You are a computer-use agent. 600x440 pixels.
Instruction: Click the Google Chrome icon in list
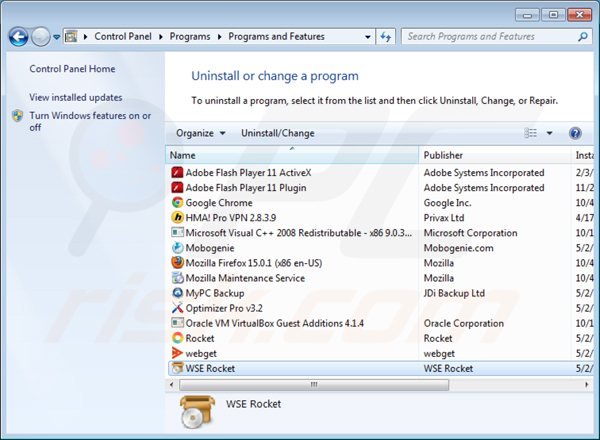coord(177,202)
